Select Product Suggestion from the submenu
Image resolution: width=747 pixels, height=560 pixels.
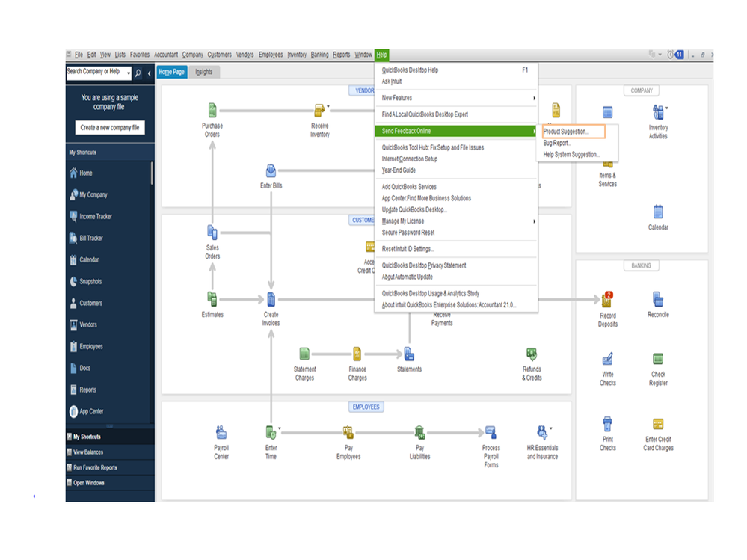pyautogui.click(x=574, y=132)
